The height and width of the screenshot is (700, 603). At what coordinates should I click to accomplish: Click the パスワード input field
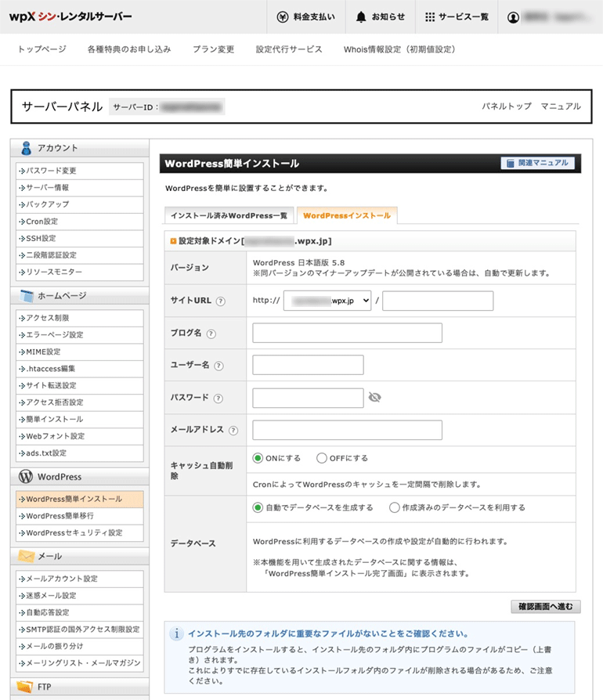308,397
